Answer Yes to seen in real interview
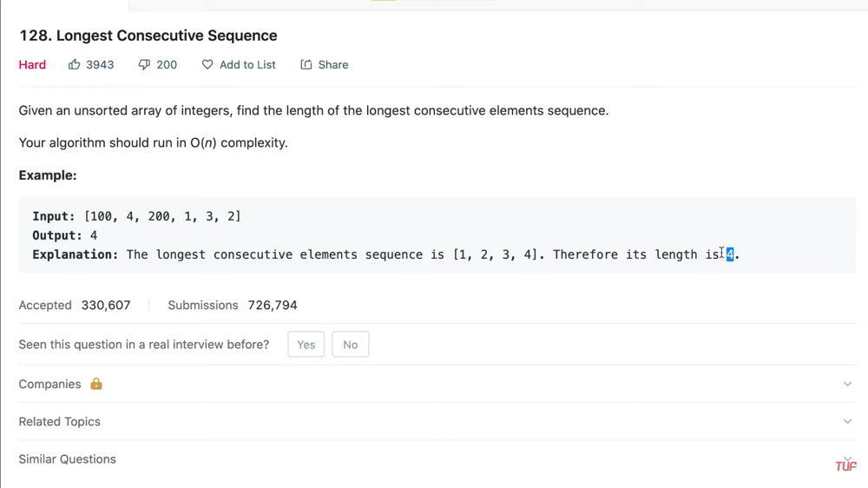 point(306,345)
